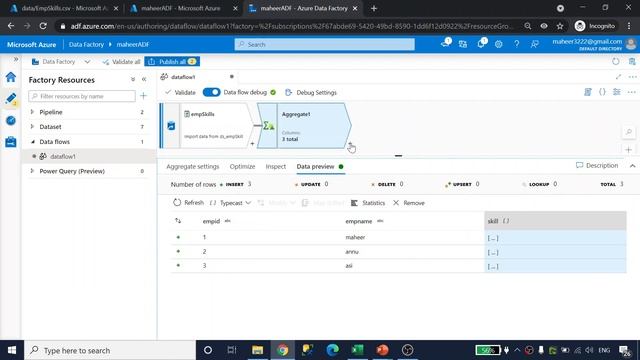Select the empname column header
This screenshot has height=360, width=640.
[x=359, y=221]
